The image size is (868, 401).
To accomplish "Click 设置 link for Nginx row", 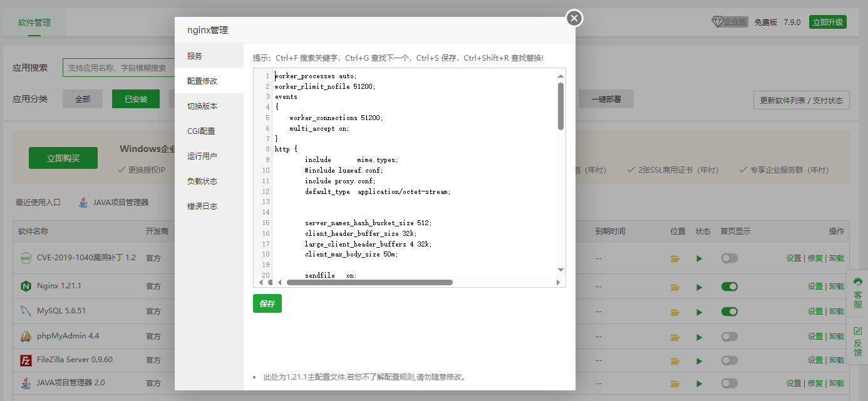I will point(815,287).
